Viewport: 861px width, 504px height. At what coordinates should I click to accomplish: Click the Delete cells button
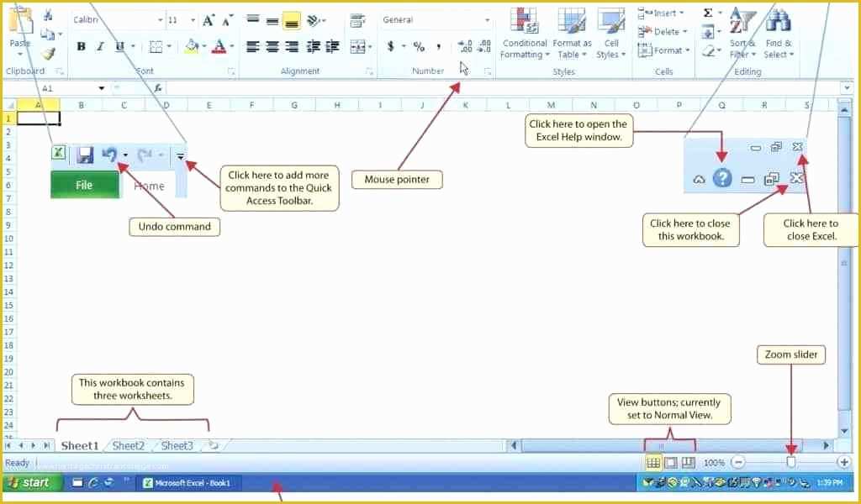(x=663, y=32)
